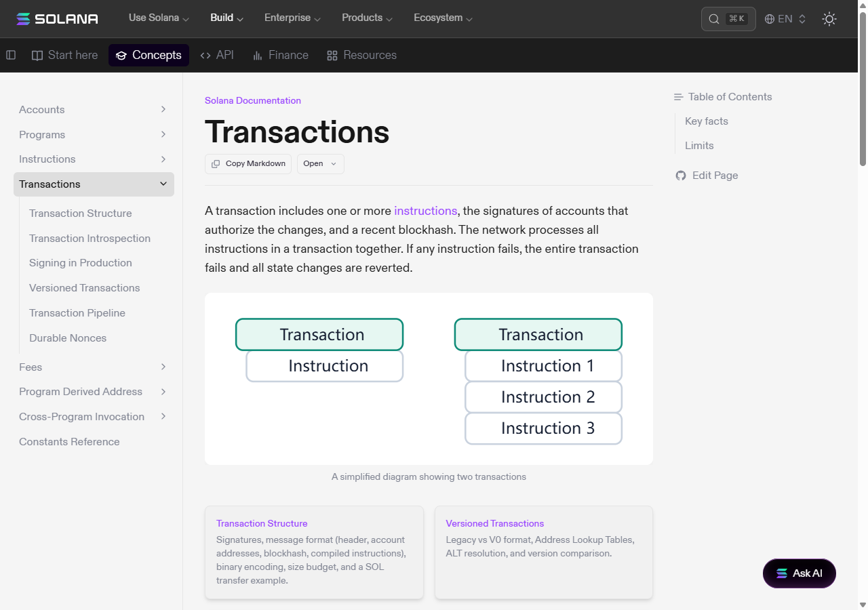Click the Solana logo
Image resolution: width=868 pixels, height=610 pixels.
[57, 19]
